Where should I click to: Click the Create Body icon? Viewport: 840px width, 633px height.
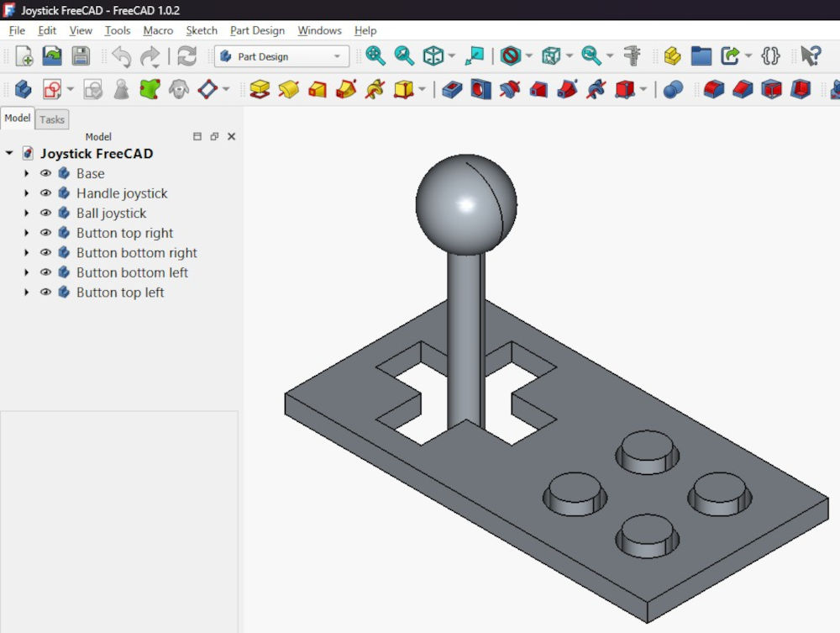point(23,89)
